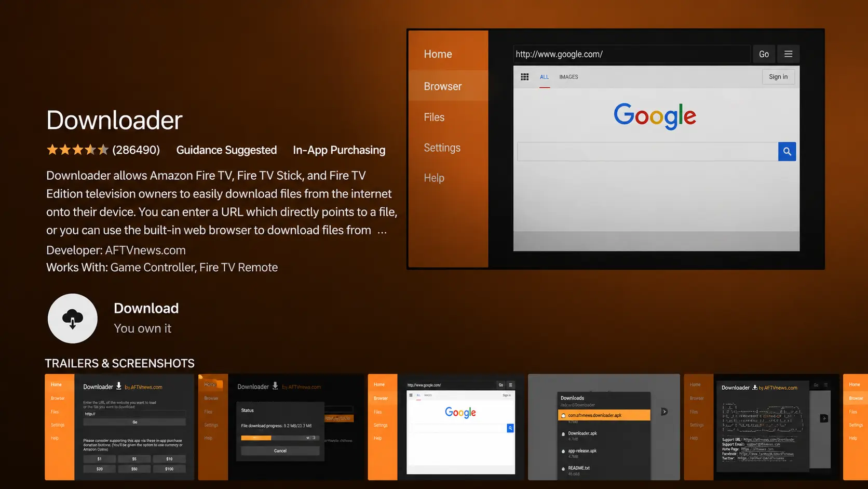Click the Go button next to the URL
This screenshot has width=868, height=489.
pyautogui.click(x=764, y=54)
